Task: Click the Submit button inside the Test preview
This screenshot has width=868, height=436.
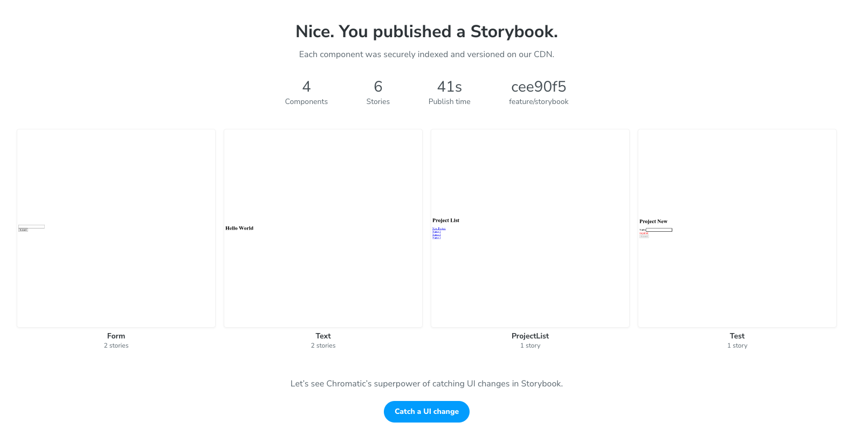Action: click(644, 236)
